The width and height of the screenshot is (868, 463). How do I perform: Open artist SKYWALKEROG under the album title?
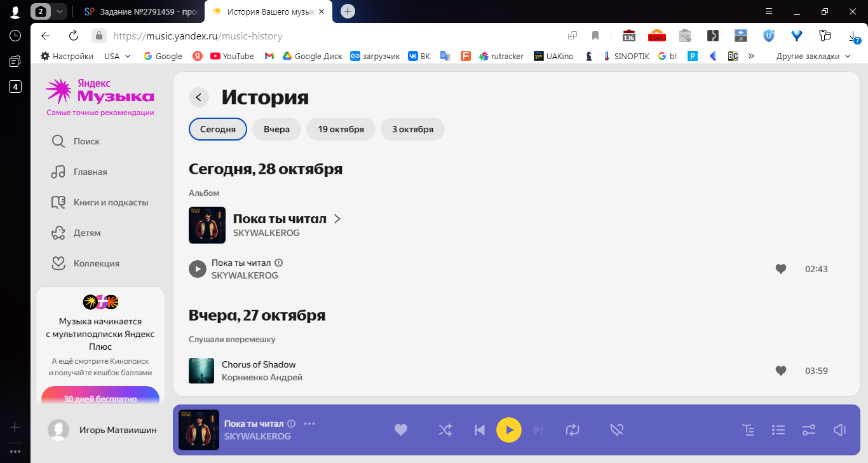point(266,233)
